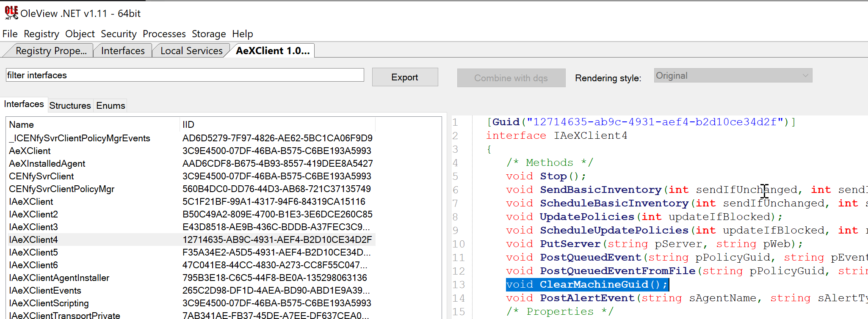Switch to the Structures sub-tab
The width and height of the screenshot is (868, 319).
[x=70, y=105]
